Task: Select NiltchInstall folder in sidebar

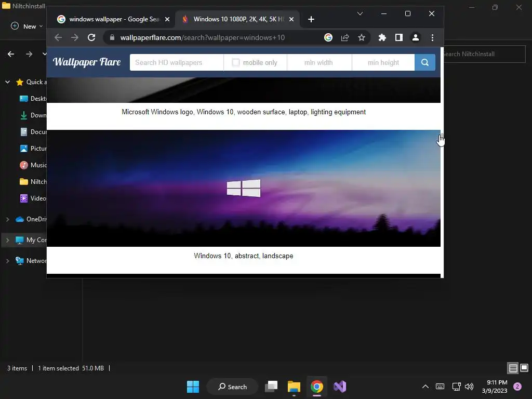Action: coord(33,181)
